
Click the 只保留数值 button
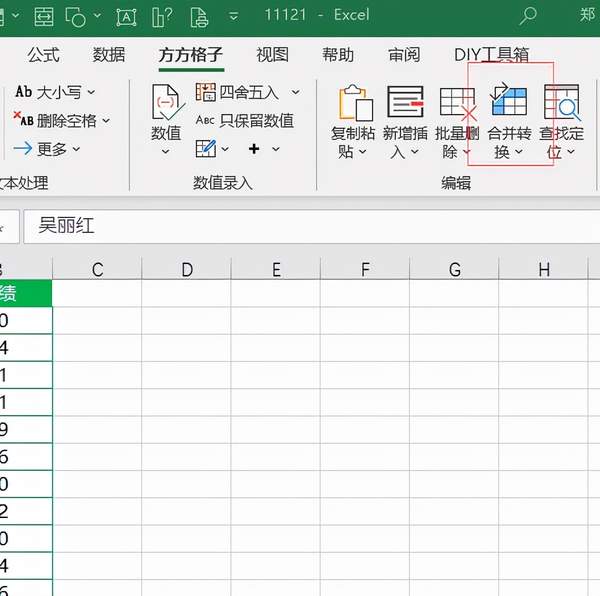pyautogui.click(x=245, y=120)
